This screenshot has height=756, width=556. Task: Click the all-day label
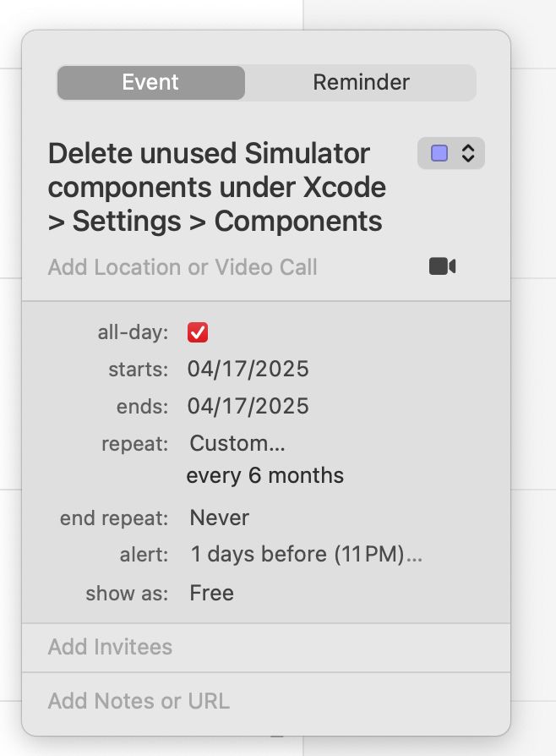133,332
